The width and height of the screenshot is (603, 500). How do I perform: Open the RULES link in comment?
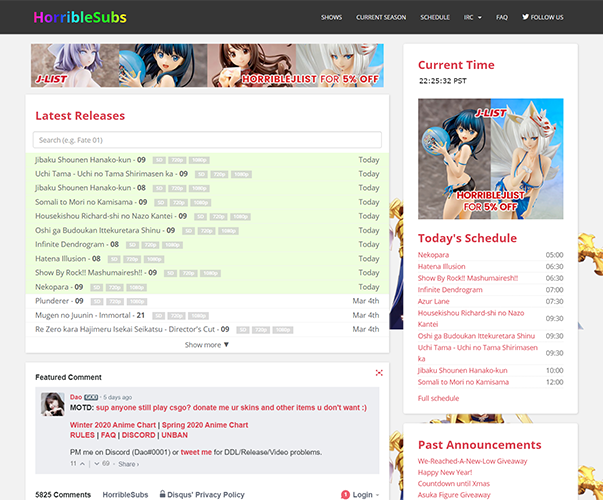point(82,435)
